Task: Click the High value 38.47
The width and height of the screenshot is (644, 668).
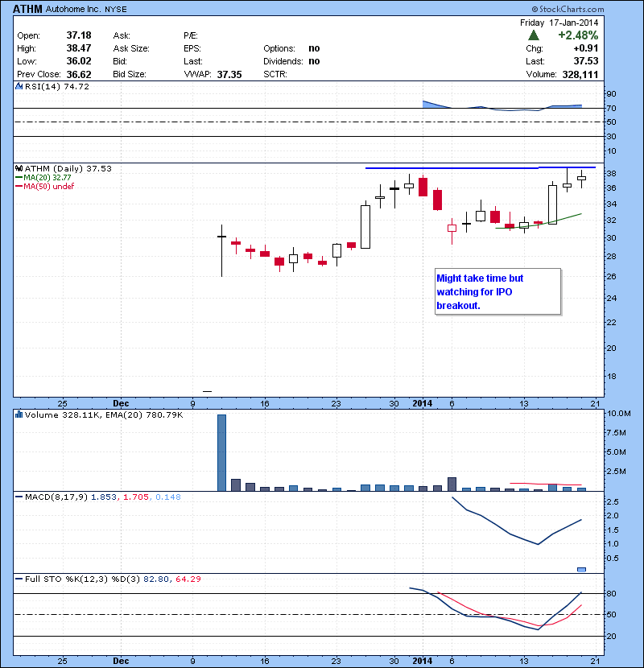Action: point(79,48)
